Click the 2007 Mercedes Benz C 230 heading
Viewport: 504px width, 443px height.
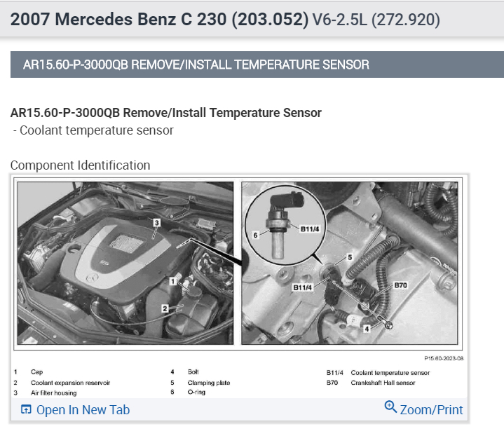pyautogui.click(x=159, y=20)
